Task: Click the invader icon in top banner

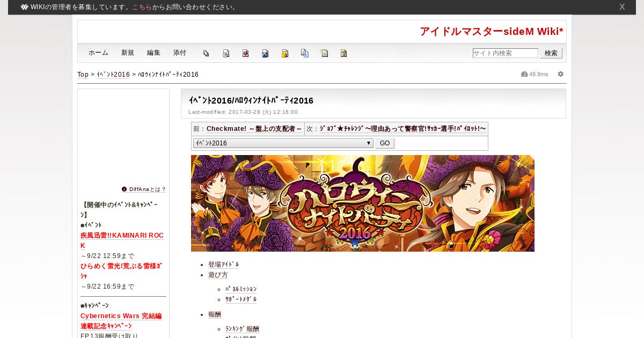Action: pyautogui.click(x=25, y=7)
